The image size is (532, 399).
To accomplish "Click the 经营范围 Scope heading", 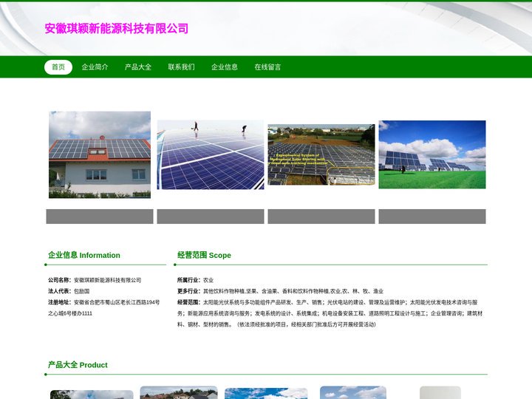I will (204, 255).
